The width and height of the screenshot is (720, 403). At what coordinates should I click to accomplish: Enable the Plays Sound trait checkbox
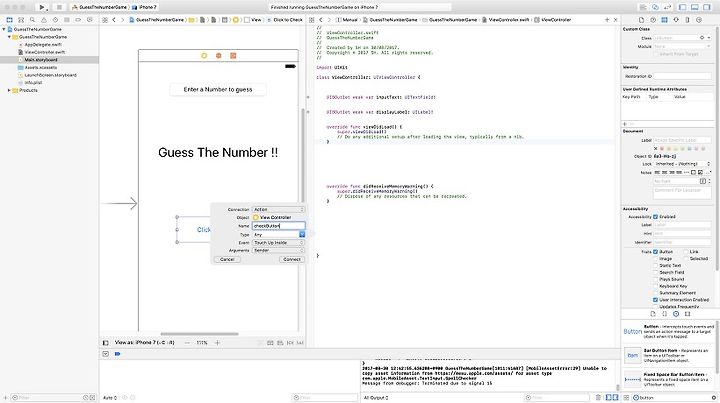click(x=655, y=279)
